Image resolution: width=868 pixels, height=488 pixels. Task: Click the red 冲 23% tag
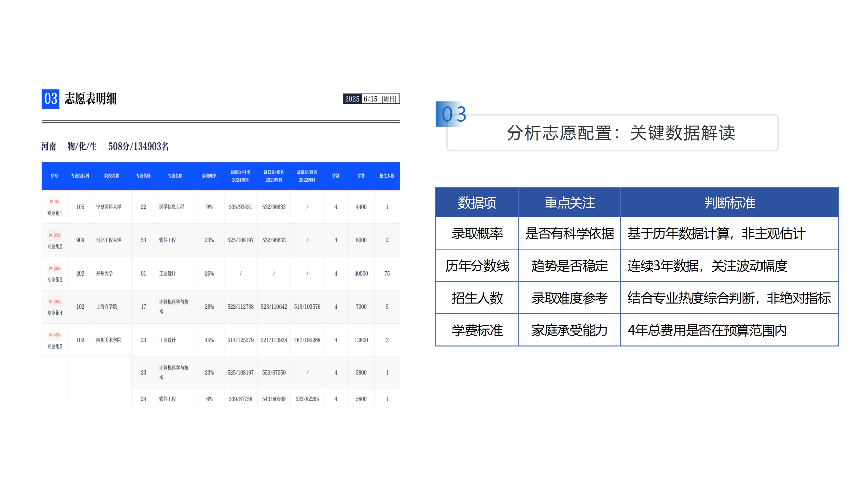[x=55, y=235]
